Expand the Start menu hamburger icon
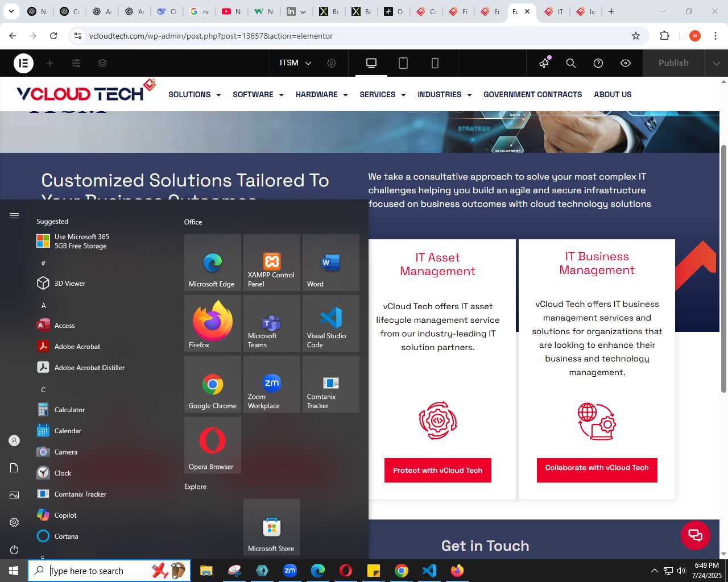Image resolution: width=728 pixels, height=582 pixels. [14, 215]
